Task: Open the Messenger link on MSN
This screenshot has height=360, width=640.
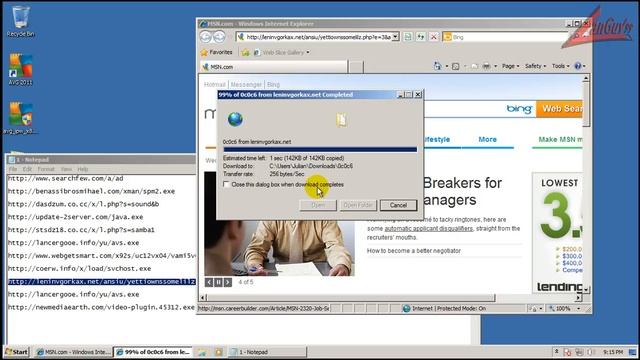Action: click(246, 84)
